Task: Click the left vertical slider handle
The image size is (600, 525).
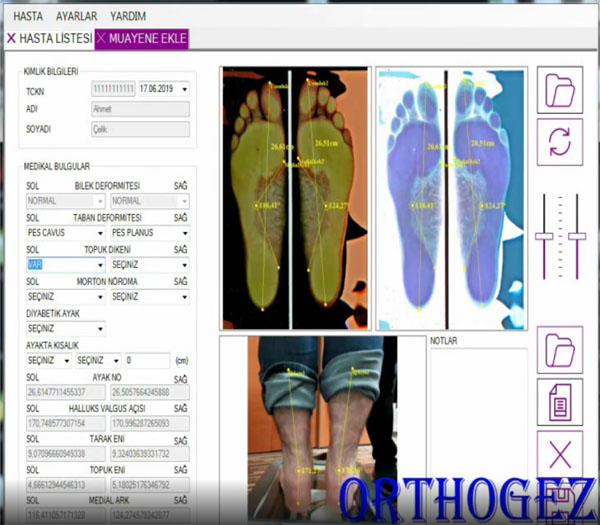Action: [x=546, y=237]
